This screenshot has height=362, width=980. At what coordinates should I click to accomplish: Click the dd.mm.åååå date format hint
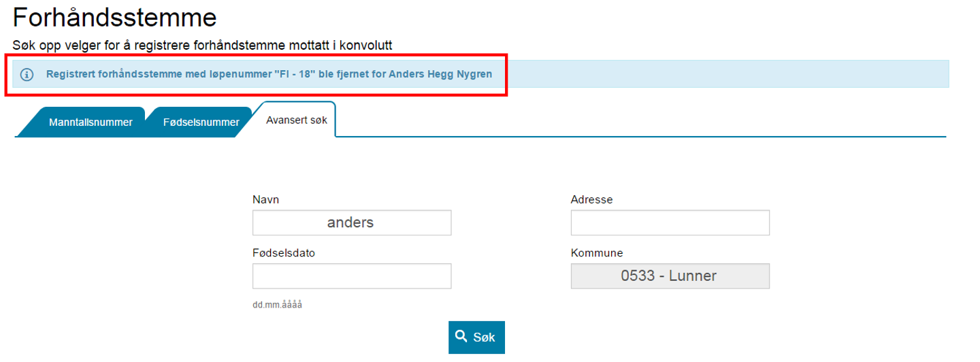pyautogui.click(x=277, y=304)
